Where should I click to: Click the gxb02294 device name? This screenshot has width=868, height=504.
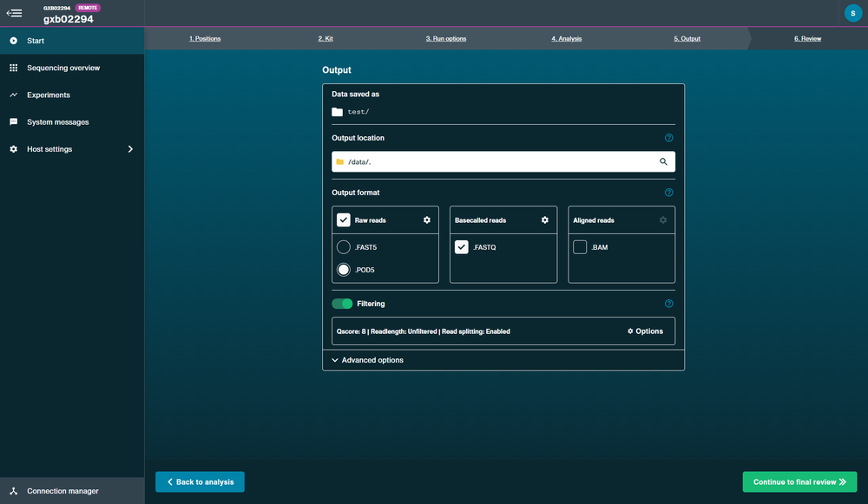[x=69, y=19]
